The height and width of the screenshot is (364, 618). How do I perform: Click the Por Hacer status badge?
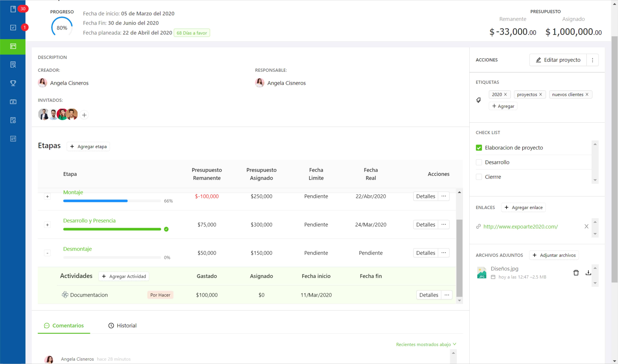(x=160, y=295)
